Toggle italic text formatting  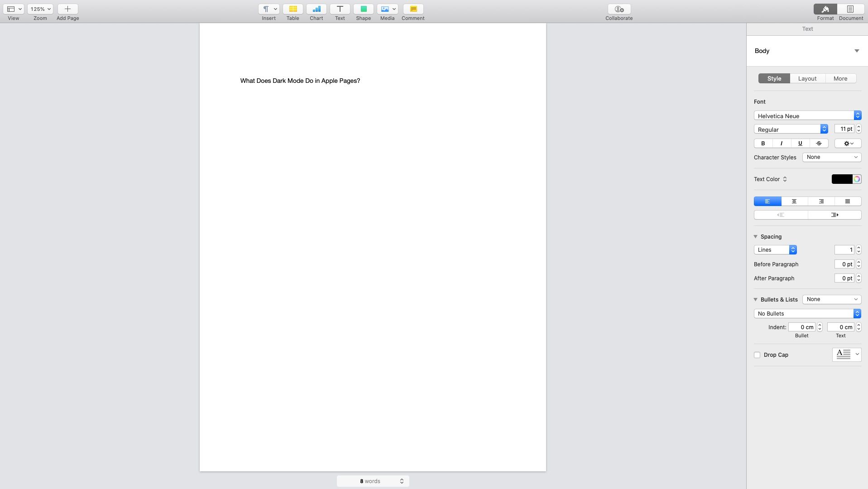(x=782, y=144)
